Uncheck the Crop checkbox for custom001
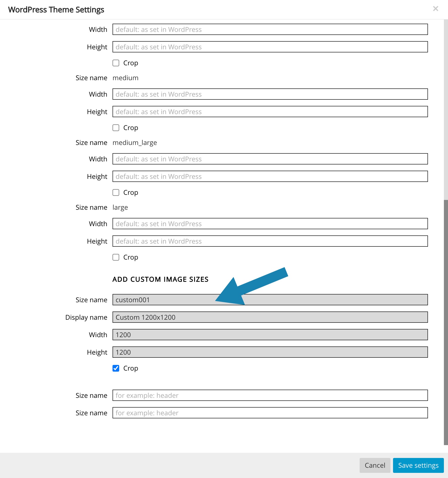The height and width of the screenshot is (478, 448). pyautogui.click(x=116, y=368)
